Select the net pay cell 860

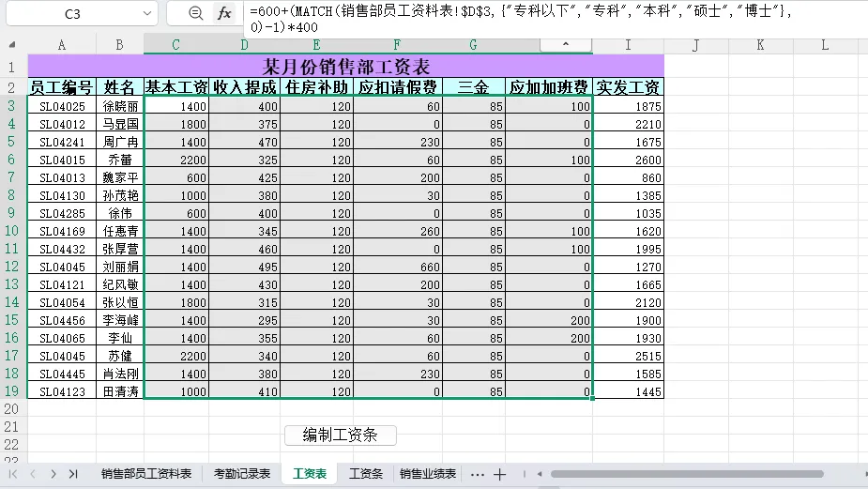point(629,177)
